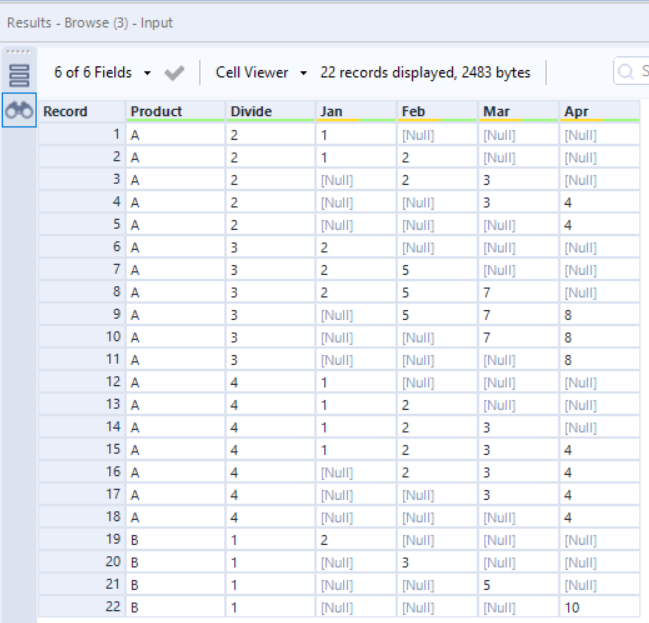
Task: Click the Product column header
Action: point(156,111)
